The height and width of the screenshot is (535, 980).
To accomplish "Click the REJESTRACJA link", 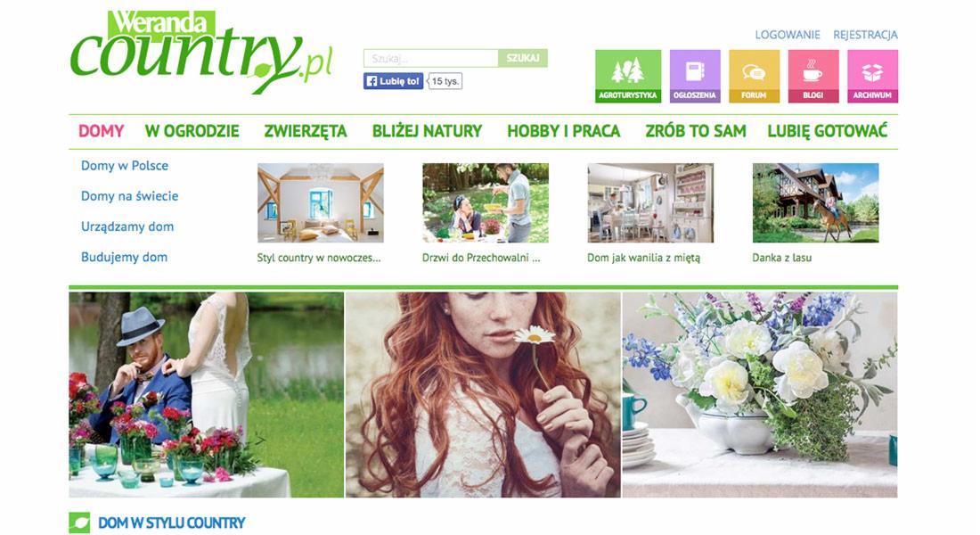I will tap(865, 35).
